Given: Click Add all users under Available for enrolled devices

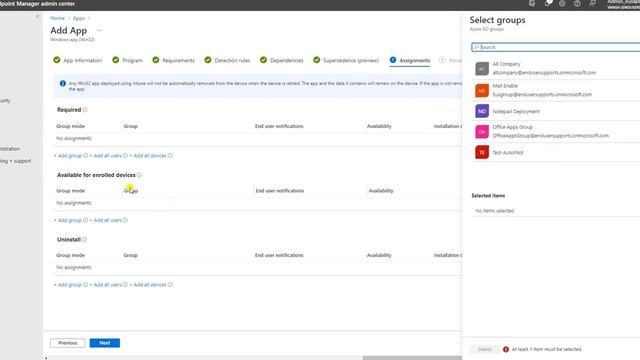Looking at the screenshot, I should click(106, 220).
